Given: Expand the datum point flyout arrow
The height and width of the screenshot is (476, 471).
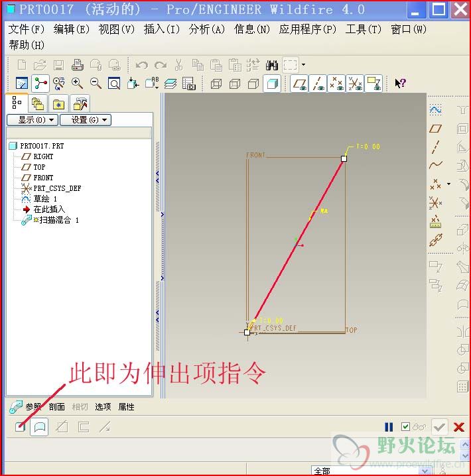Looking at the screenshot, I should point(448,184).
